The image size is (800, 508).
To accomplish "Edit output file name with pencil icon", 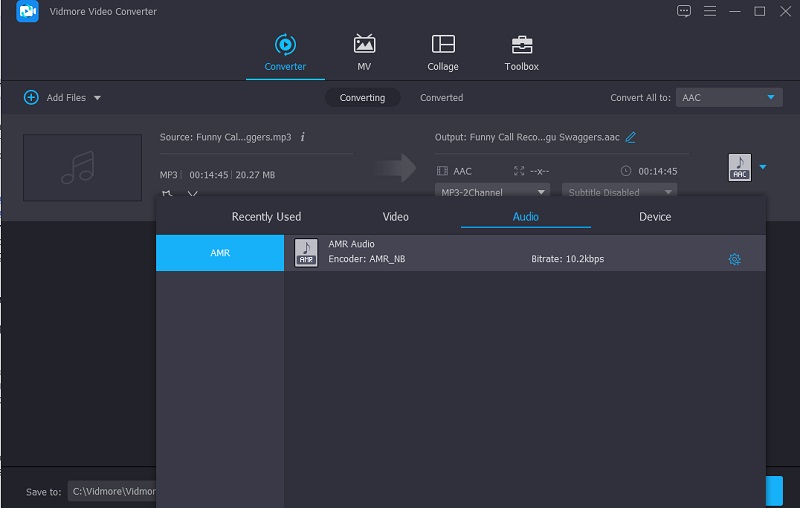I will click(x=630, y=137).
